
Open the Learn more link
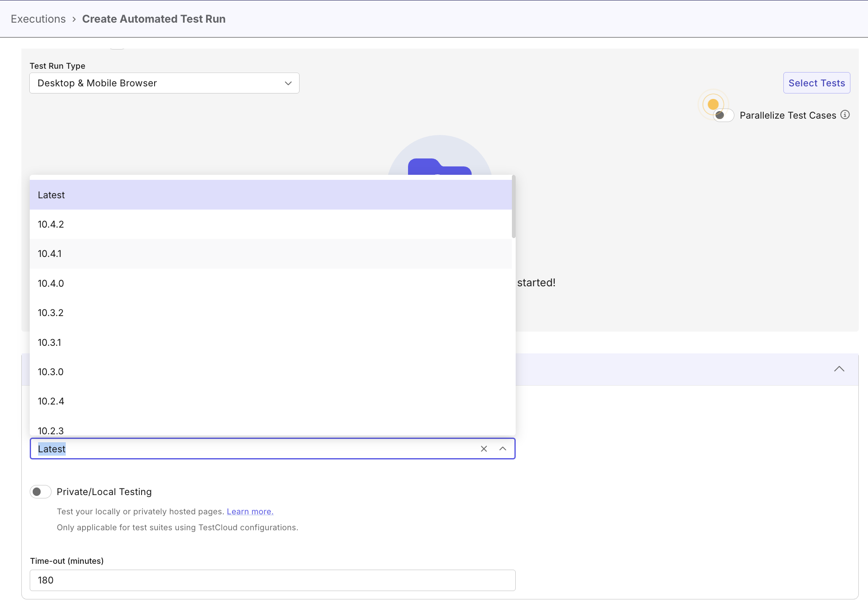click(x=250, y=511)
